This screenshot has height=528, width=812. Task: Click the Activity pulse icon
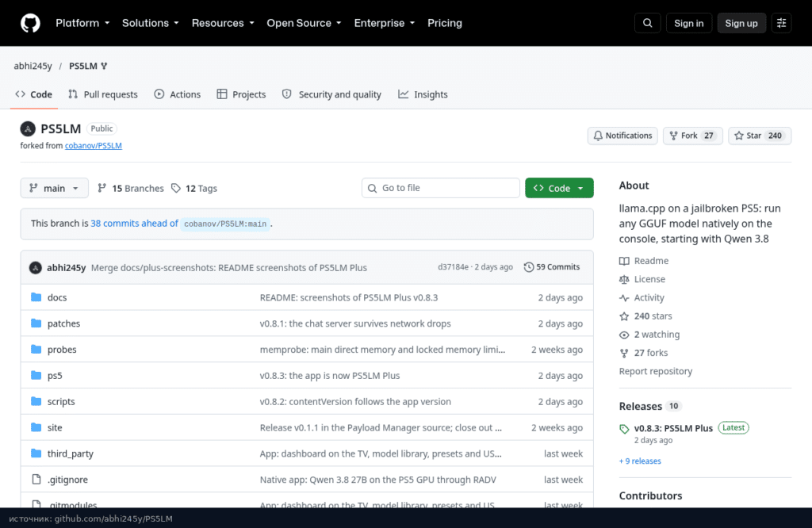(x=624, y=297)
